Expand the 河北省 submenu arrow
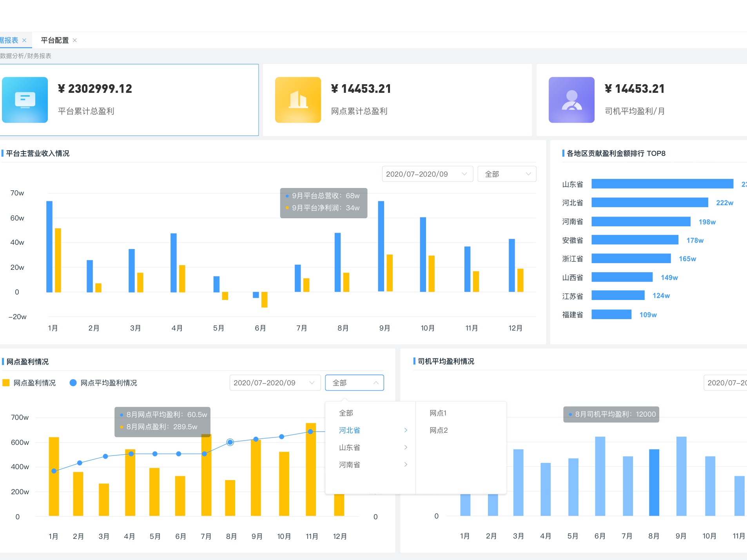 click(406, 430)
